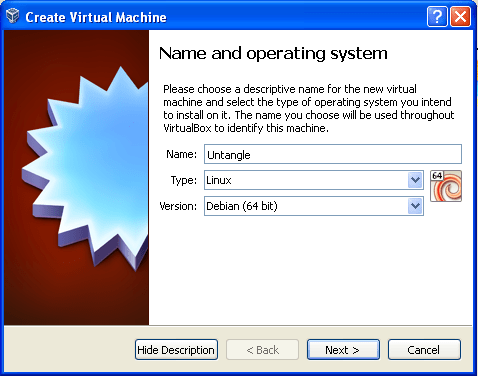Click the Hide Description button
The height and width of the screenshot is (376, 478).
pos(176,350)
